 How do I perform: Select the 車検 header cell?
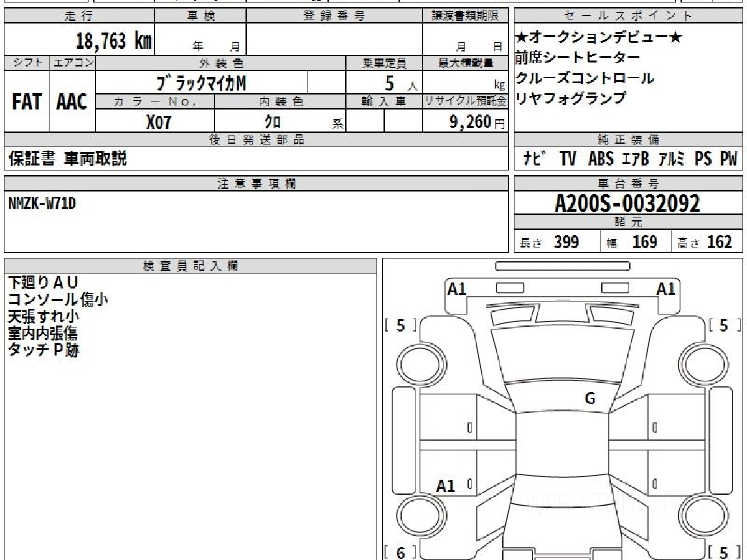(x=200, y=16)
